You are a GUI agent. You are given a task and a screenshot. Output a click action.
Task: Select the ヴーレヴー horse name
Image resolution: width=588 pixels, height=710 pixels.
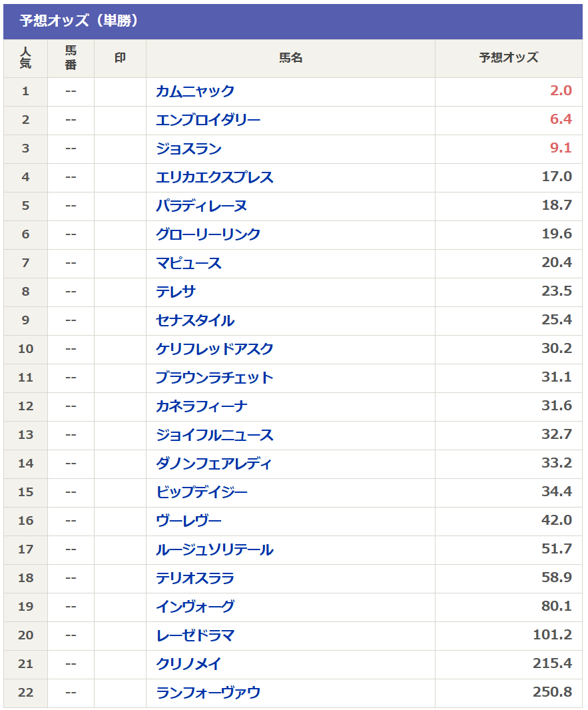click(x=188, y=521)
